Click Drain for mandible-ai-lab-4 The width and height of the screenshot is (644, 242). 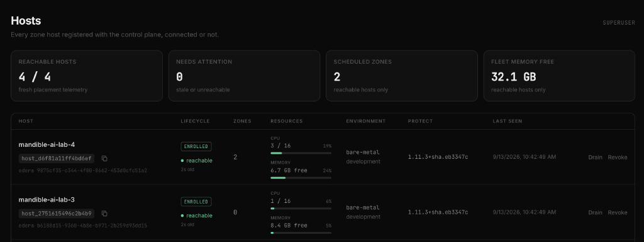595,157
